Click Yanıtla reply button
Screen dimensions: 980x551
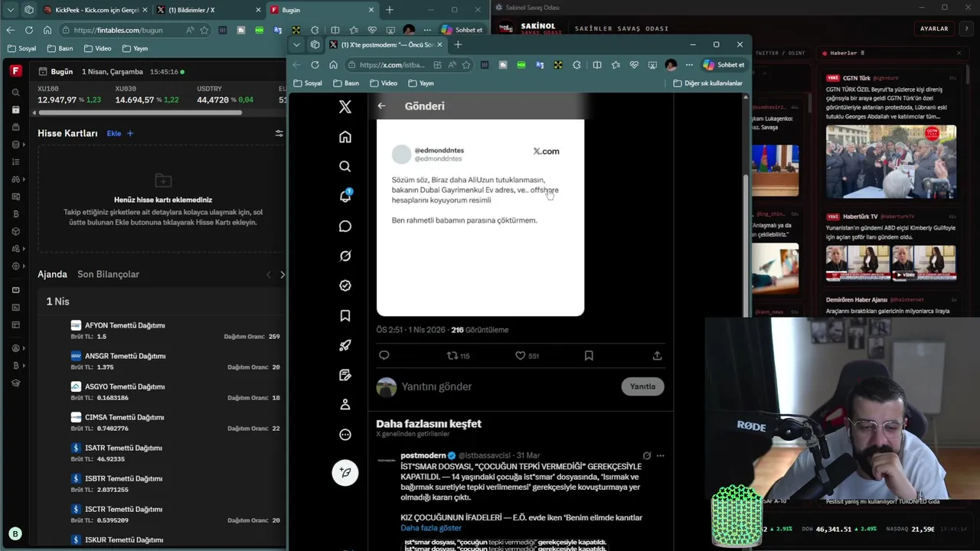coord(642,386)
